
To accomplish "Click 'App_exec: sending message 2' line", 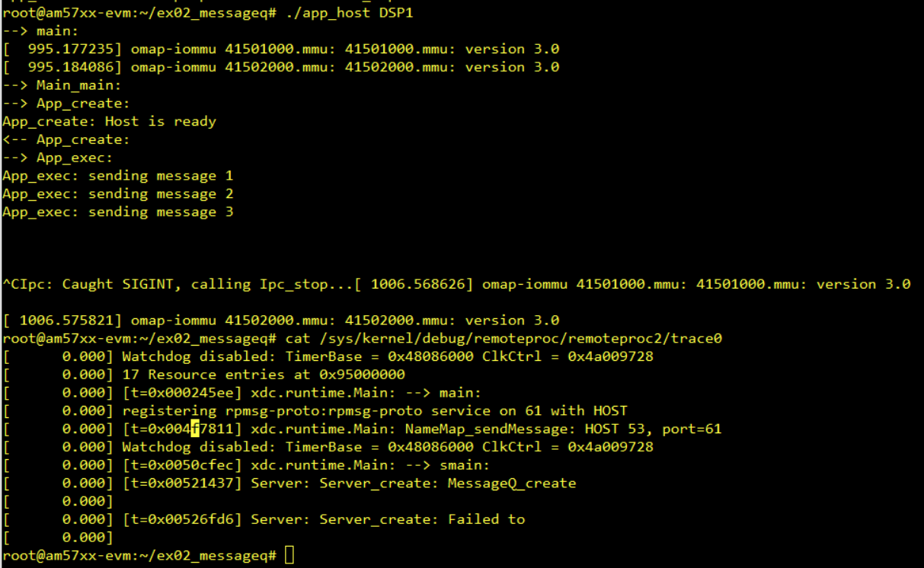I will click(x=117, y=194).
